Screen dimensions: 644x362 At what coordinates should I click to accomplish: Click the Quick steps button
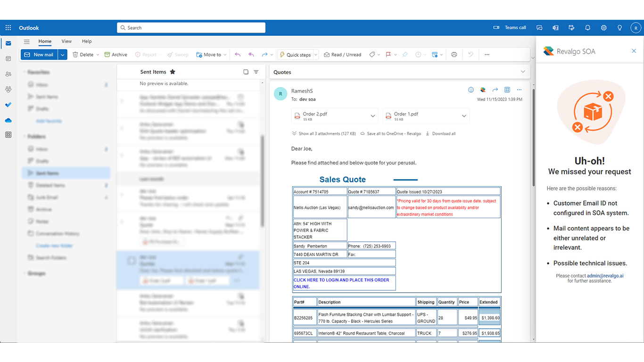click(296, 55)
